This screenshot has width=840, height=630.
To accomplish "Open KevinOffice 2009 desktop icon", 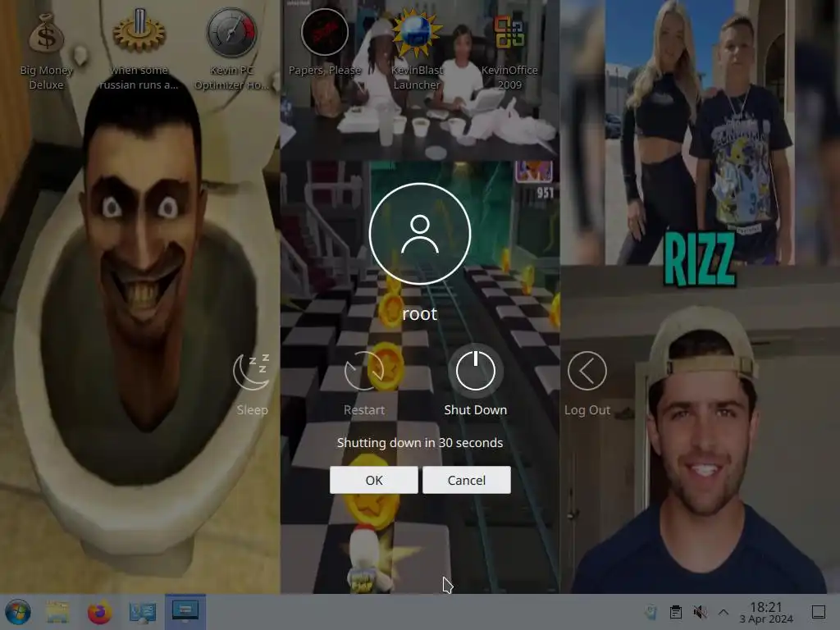I will (509, 51).
